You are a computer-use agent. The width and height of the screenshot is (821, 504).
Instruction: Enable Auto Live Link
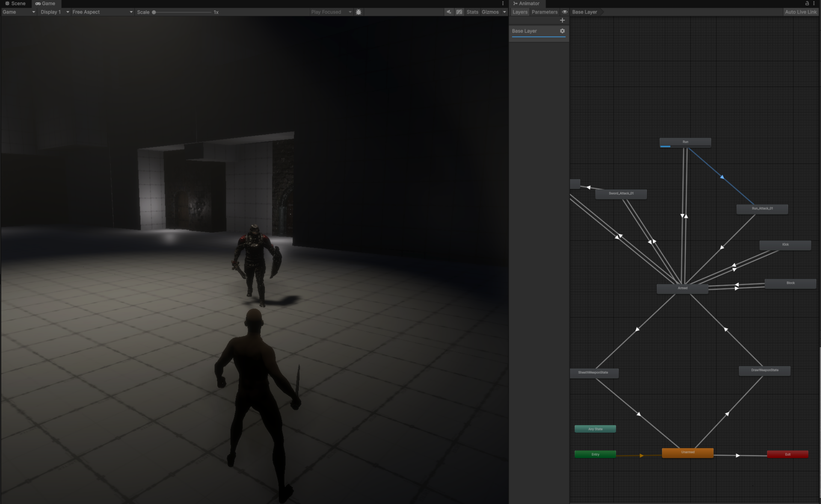tap(800, 12)
